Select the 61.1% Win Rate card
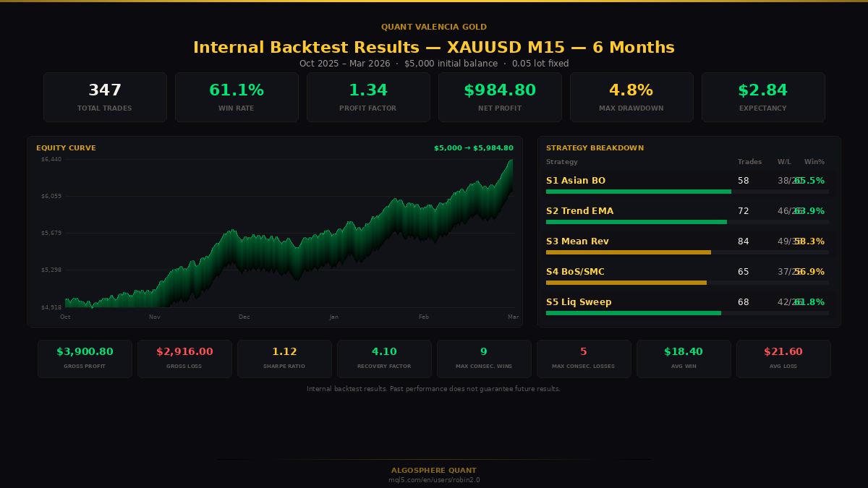 (237, 97)
